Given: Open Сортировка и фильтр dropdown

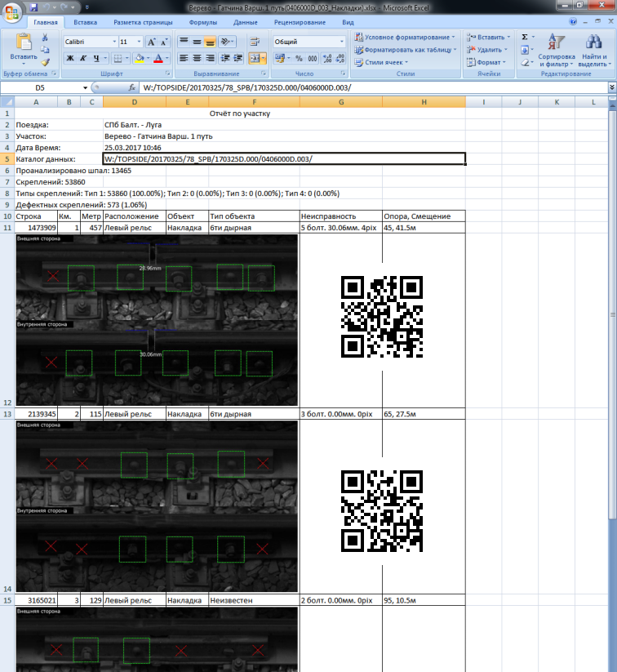Looking at the screenshot, I should tap(557, 50).
